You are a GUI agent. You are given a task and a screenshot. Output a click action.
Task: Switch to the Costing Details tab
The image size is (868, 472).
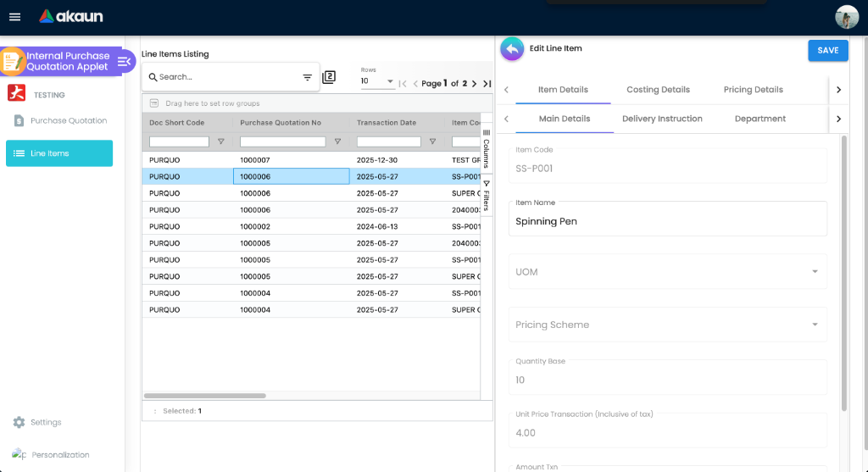click(658, 90)
